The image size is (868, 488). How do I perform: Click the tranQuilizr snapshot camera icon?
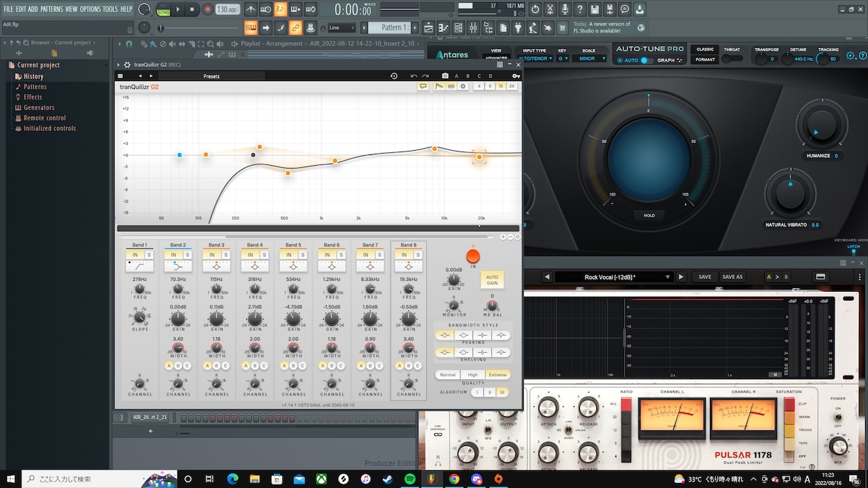(445, 75)
